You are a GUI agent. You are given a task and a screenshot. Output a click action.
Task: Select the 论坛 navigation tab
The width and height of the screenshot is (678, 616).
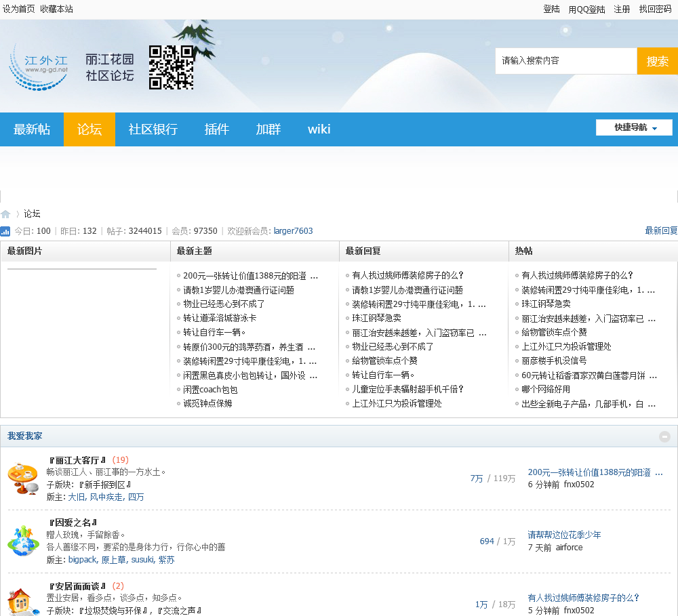(x=89, y=129)
